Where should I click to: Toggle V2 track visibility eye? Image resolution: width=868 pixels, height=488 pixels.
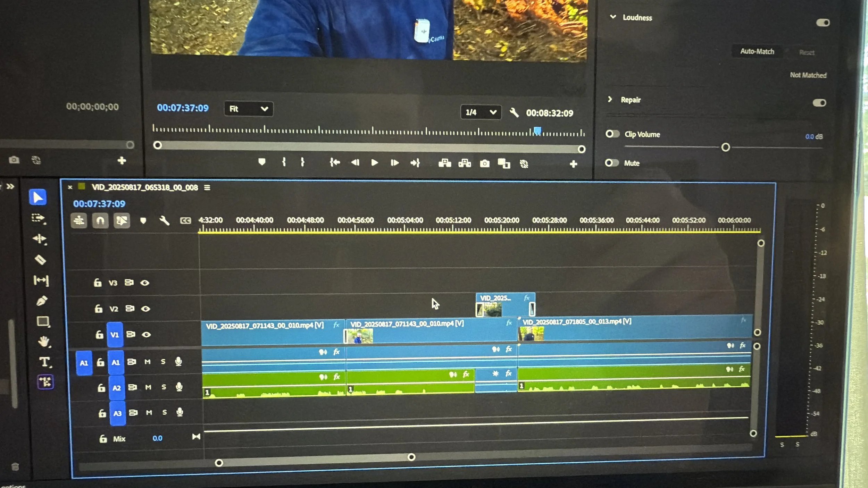click(145, 309)
